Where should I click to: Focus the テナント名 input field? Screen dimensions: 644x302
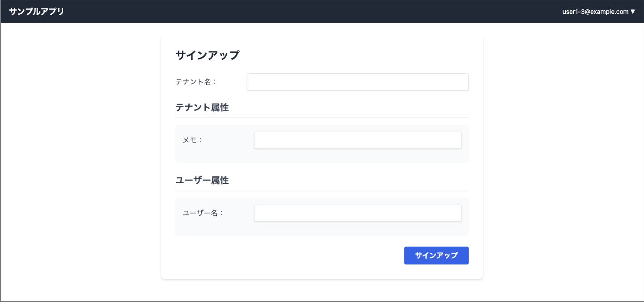tap(357, 82)
